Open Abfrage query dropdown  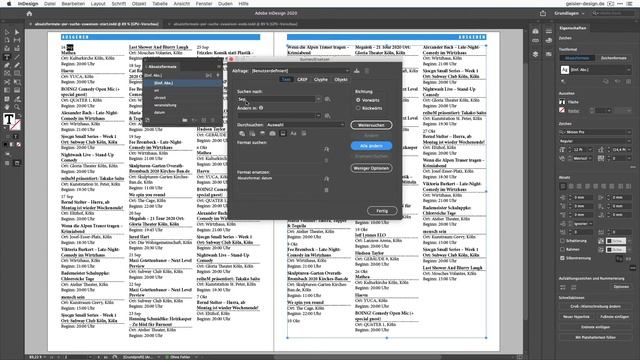coord(300,71)
